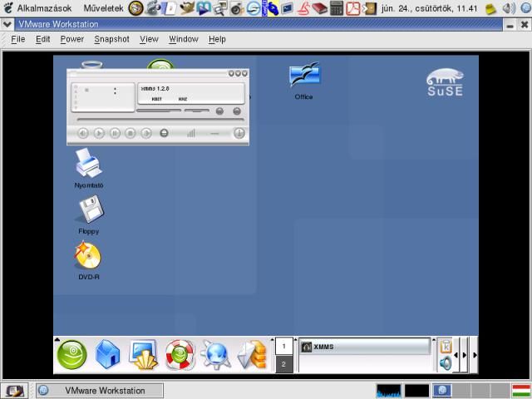532x399 pixels.
Task: Launch the red dictionary book icon
Action: pyautogui.click(x=319, y=8)
